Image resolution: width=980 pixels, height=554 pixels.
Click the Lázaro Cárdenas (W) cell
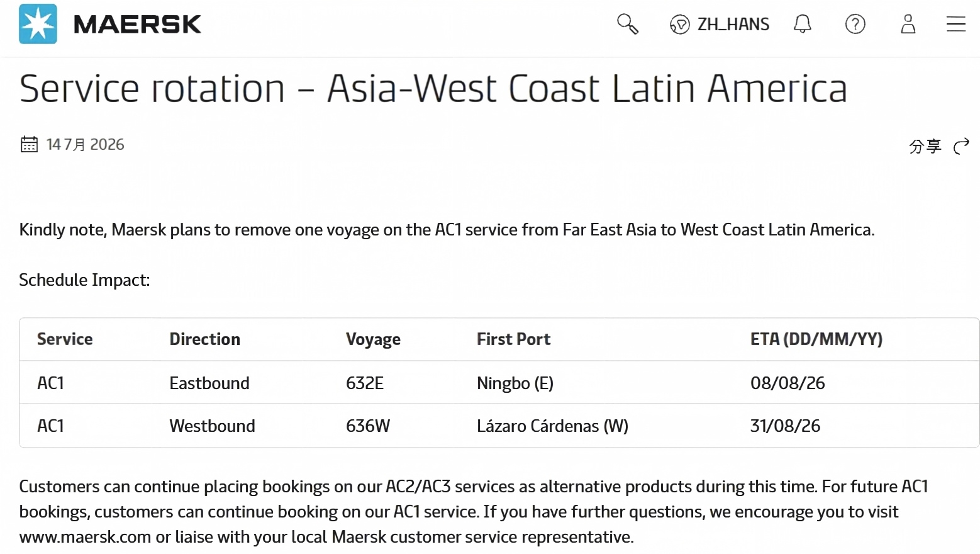[552, 426]
